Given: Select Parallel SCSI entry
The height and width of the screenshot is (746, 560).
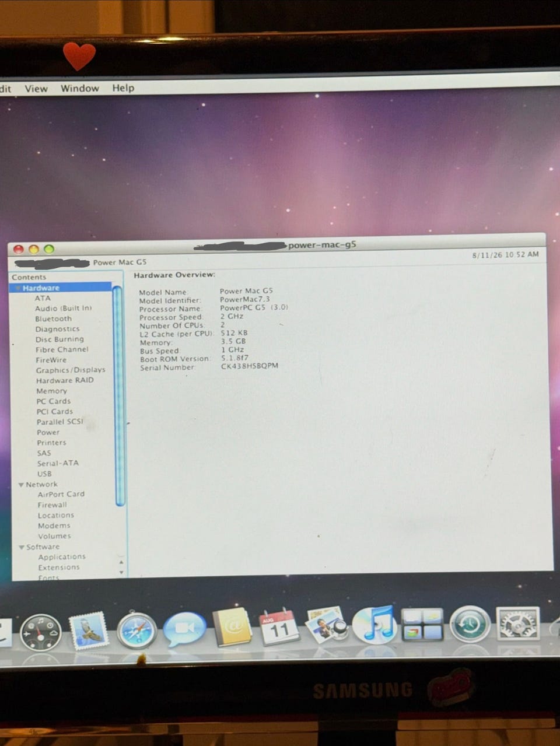Looking at the screenshot, I should pyautogui.click(x=60, y=422).
